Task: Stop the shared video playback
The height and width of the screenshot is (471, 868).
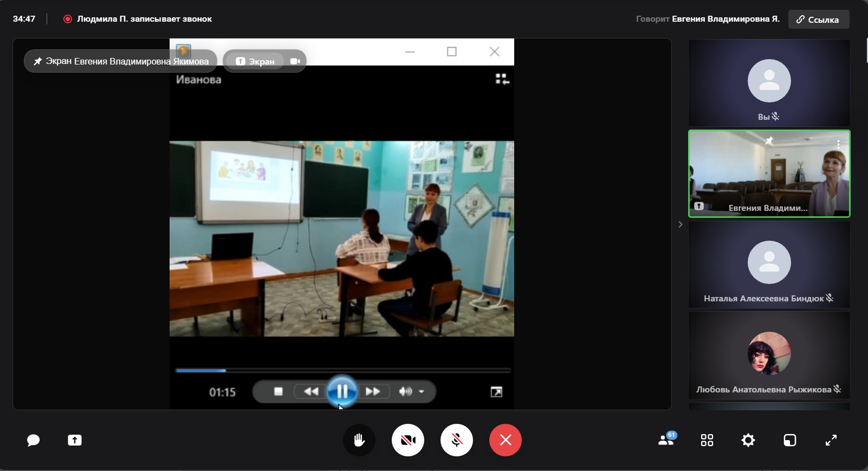Action: click(x=278, y=391)
